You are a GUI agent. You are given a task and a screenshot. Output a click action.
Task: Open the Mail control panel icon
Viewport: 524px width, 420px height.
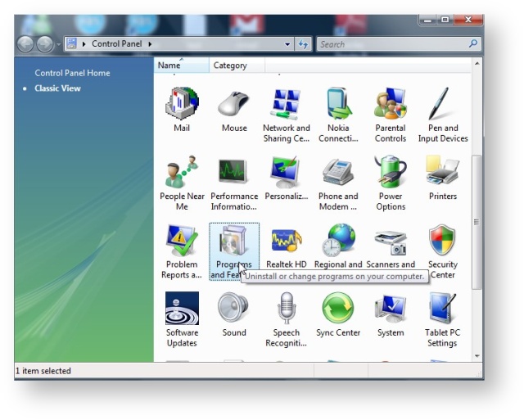pyautogui.click(x=182, y=105)
